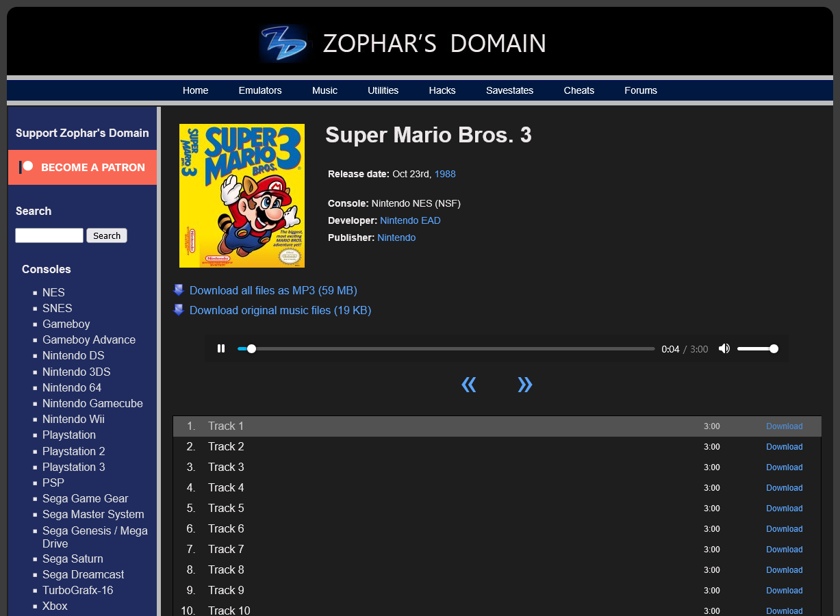The width and height of the screenshot is (840, 616).
Task: Open the Home menu item
Action: coord(195,90)
